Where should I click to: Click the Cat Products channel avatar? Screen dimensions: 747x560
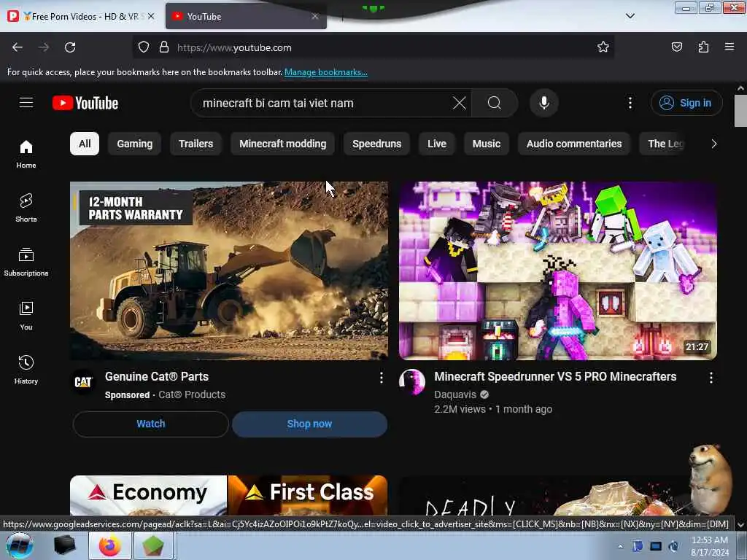(83, 381)
